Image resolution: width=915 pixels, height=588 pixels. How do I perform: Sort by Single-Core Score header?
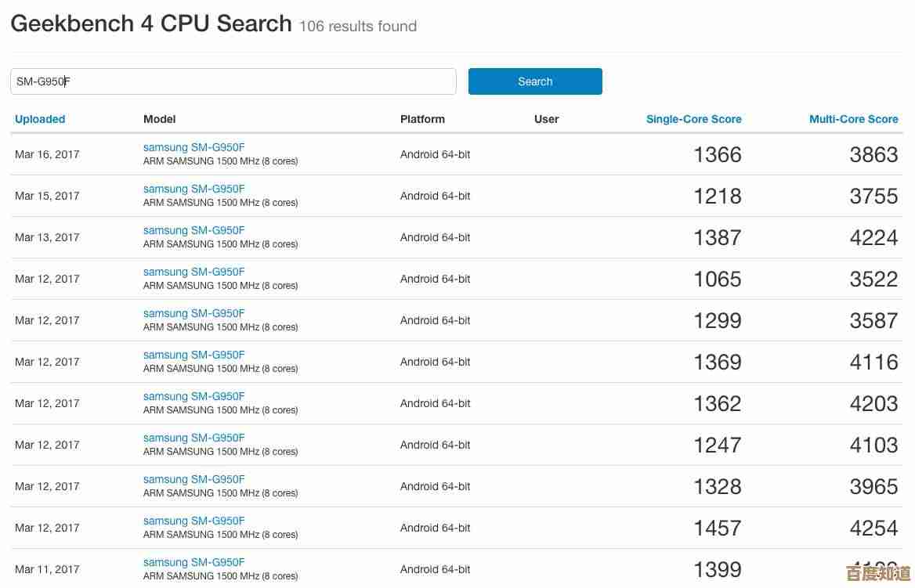pyautogui.click(x=693, y=119)
